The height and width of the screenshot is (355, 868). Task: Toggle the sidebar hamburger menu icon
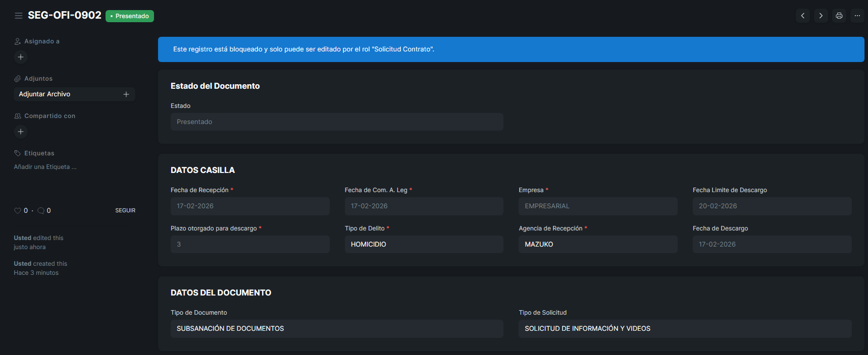point(19,16)
